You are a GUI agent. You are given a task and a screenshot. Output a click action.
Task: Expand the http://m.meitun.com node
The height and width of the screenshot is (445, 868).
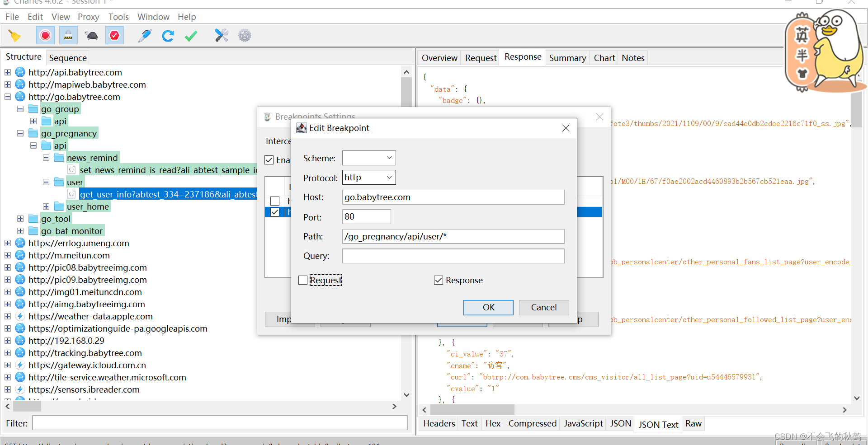(x=8, y=255)
